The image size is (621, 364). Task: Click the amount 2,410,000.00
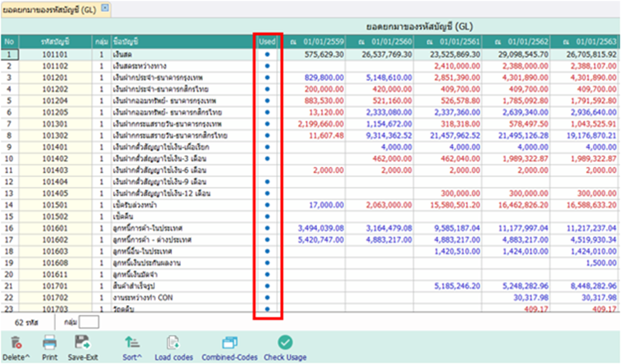click(457, 66)
